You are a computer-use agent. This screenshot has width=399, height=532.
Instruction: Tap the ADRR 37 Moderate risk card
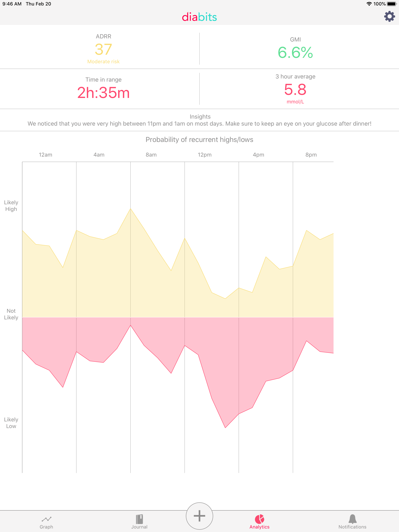103,49
